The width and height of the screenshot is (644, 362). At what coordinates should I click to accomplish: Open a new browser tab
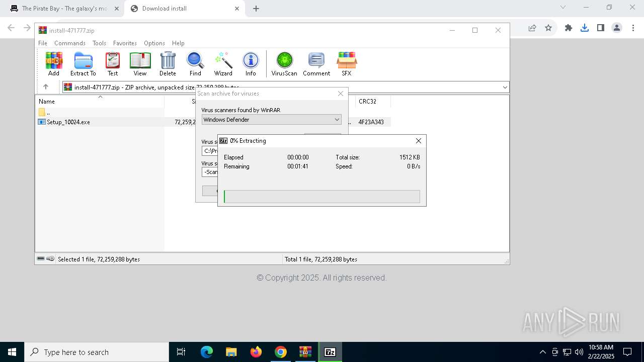(256, 9)
